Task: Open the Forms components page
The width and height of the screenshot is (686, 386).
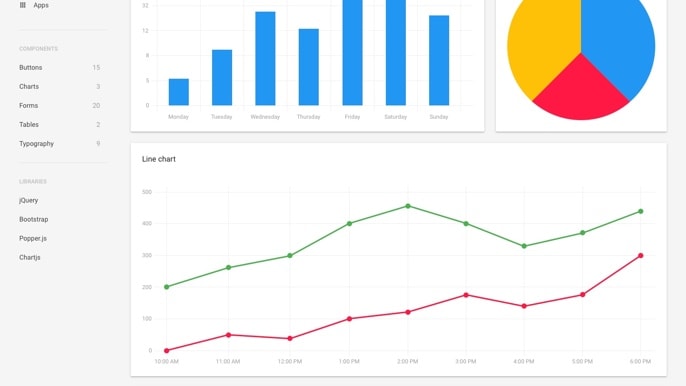Action: 28,105
